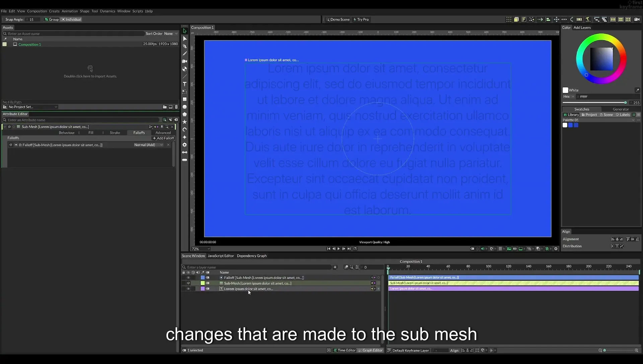Image resolution: width=643 pixels, height=364 pixels.
Task: Activate the Edit Shape direct-select arrow tool
Action: click(x=185, y=38)
